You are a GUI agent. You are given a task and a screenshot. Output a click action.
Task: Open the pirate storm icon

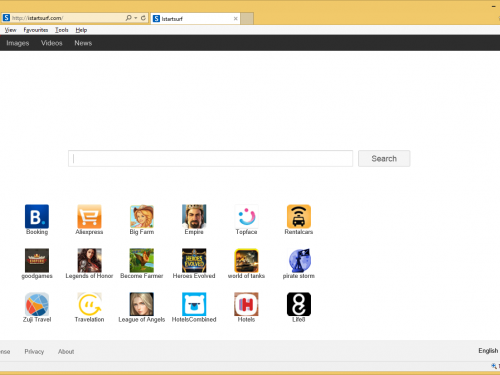299,260
